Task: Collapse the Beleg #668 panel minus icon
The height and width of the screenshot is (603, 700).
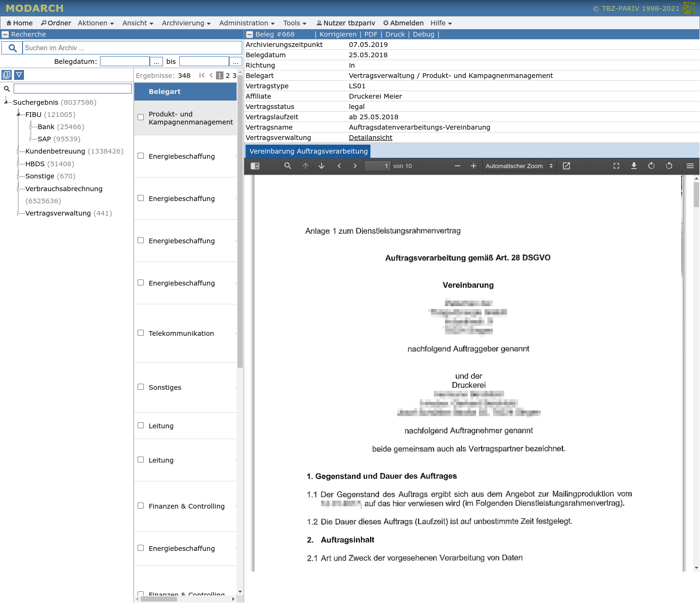Action: tap(250, 34)
